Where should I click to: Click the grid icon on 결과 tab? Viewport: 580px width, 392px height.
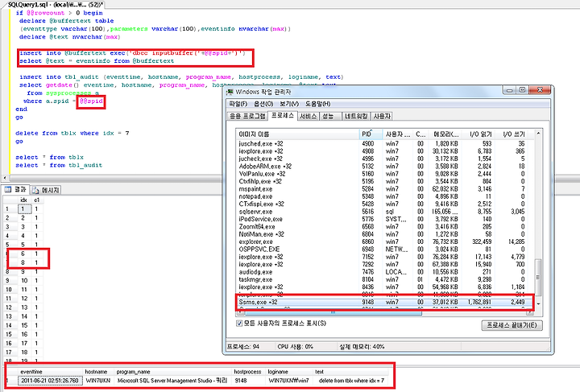(8, 189)
